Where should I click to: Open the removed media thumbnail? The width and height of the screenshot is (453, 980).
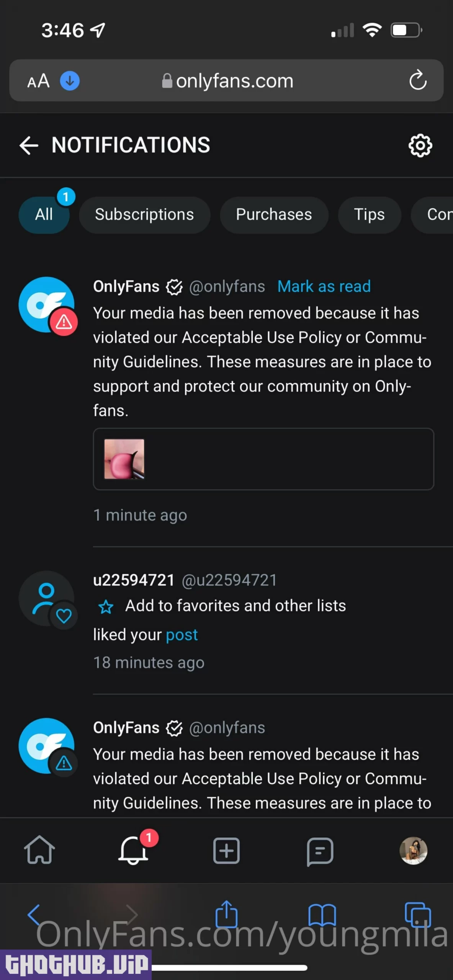[x=124, y=459]
